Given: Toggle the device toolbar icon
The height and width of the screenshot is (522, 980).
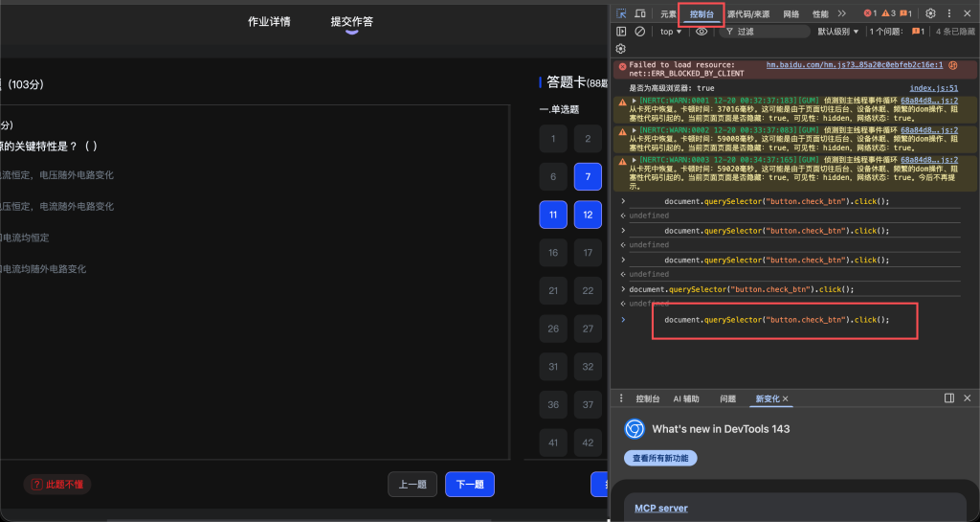Looking at the screenshot, I should 640,13.
